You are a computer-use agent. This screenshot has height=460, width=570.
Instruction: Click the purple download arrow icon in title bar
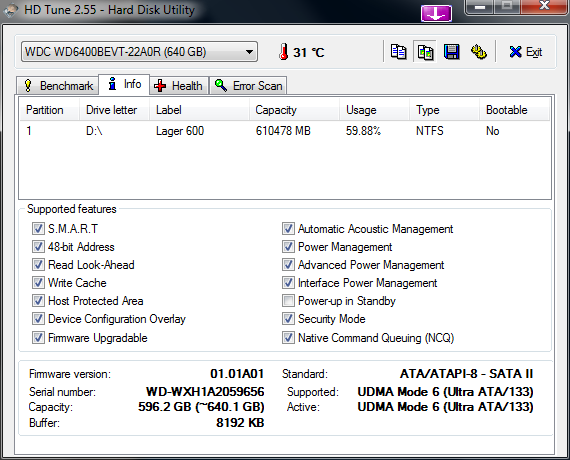pos(436,14)
